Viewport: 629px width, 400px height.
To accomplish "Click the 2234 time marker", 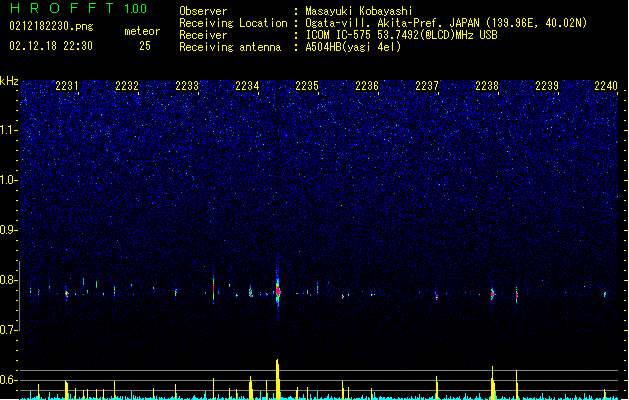I will (x=247, y=86).
